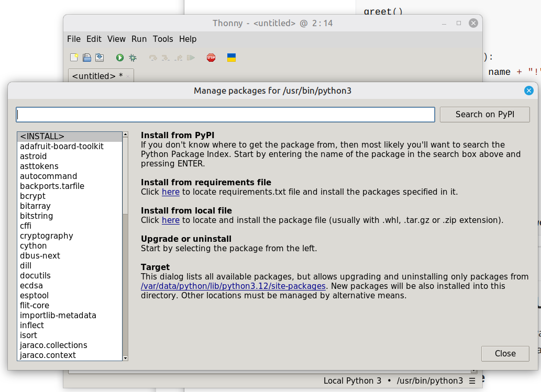This screenshot has height=392, width=541.
Task: Focus the package search input field
Action: (225, 115)
